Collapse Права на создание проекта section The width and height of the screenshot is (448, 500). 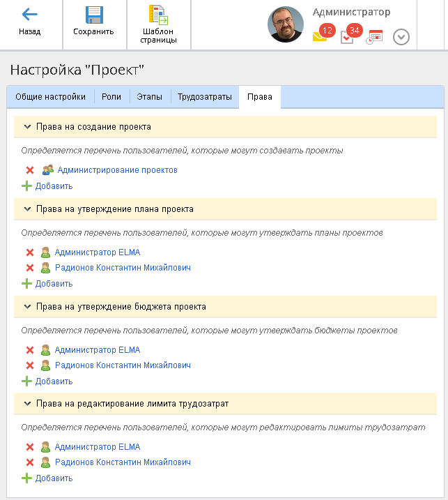(27, 127)
